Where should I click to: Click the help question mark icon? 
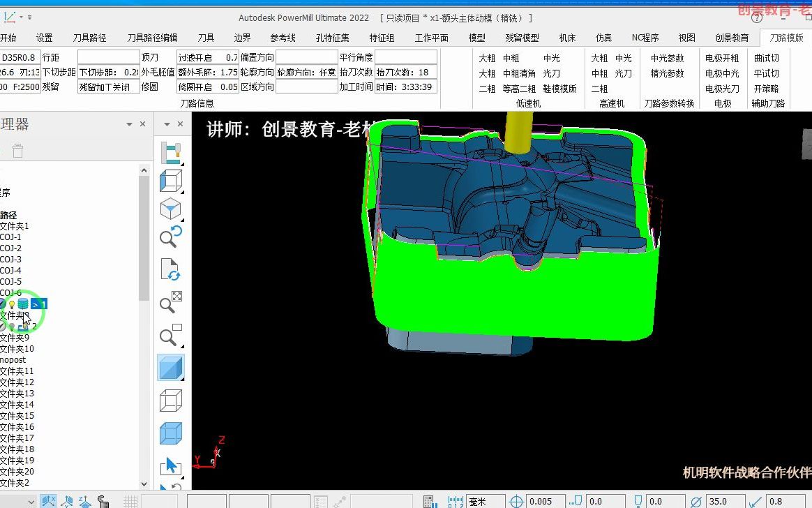coord(757,18)
